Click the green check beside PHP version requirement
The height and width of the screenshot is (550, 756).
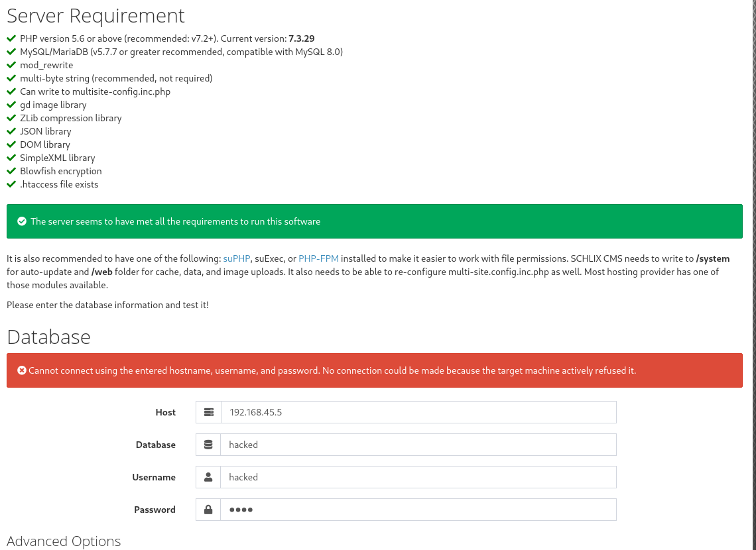click(11, 38)
